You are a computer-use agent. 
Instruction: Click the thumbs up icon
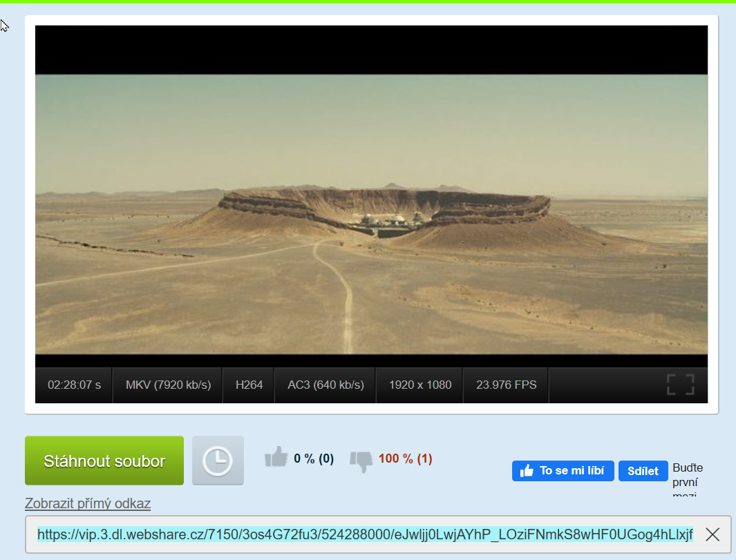(x=276, y=457)
